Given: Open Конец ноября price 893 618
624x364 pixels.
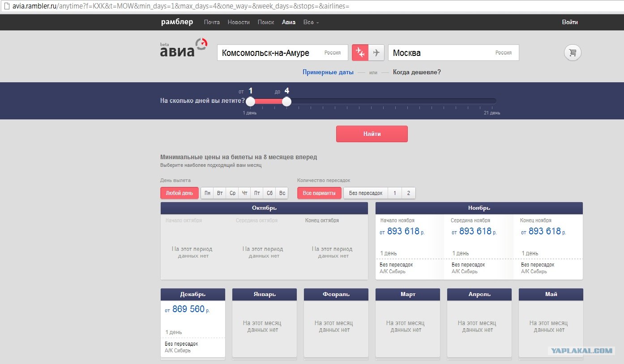Looking at the screenshot, I should [x=543, y=231].
